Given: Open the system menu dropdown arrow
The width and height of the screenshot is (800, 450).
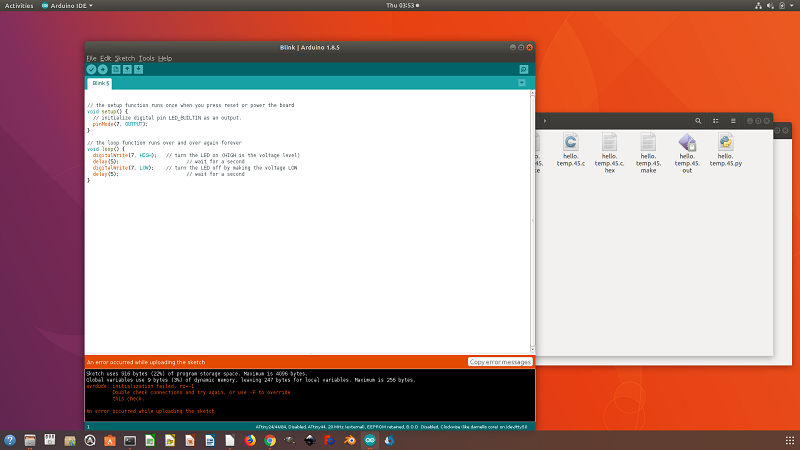Looking at the screenshot, I should tap(792, 6).
